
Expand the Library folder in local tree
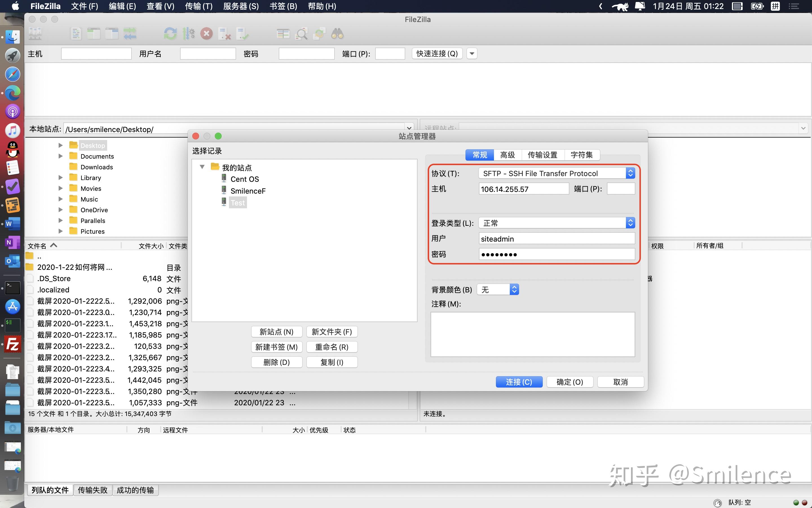tap(60, 178)
